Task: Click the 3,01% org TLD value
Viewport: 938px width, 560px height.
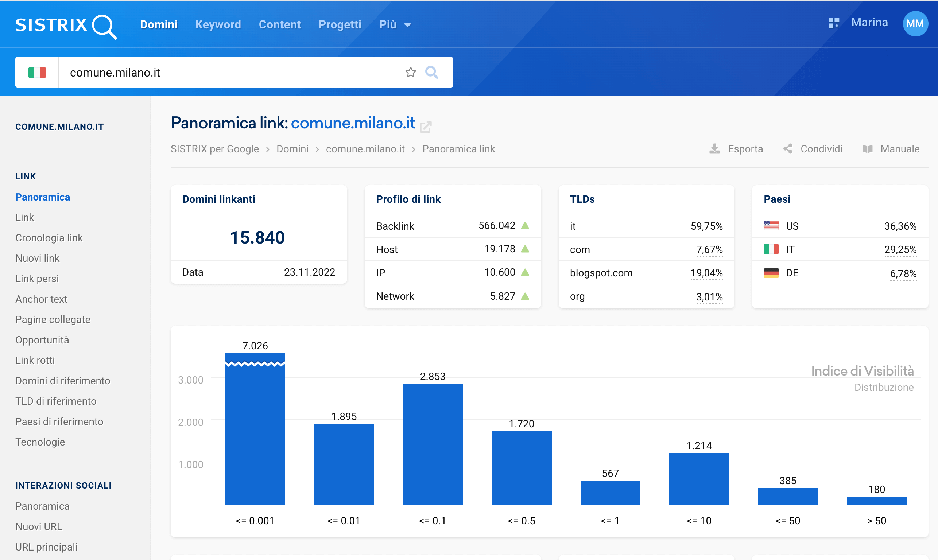Action: pos(709,297)
